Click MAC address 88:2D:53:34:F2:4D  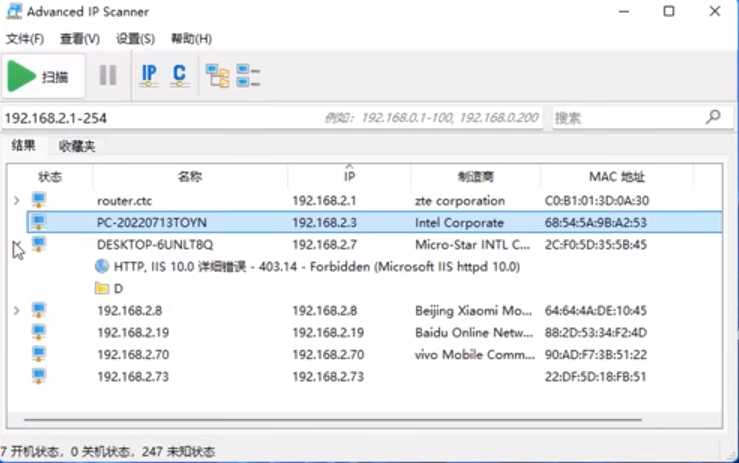pyautogui.click(x=596, y=332)
